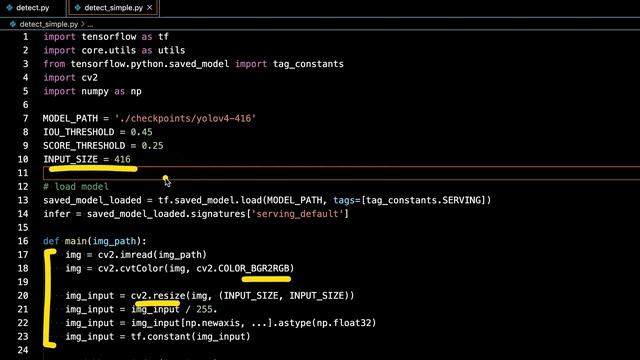Click 'cv2.imread' on line 17
640x360 pixels.
pos(125,255)
